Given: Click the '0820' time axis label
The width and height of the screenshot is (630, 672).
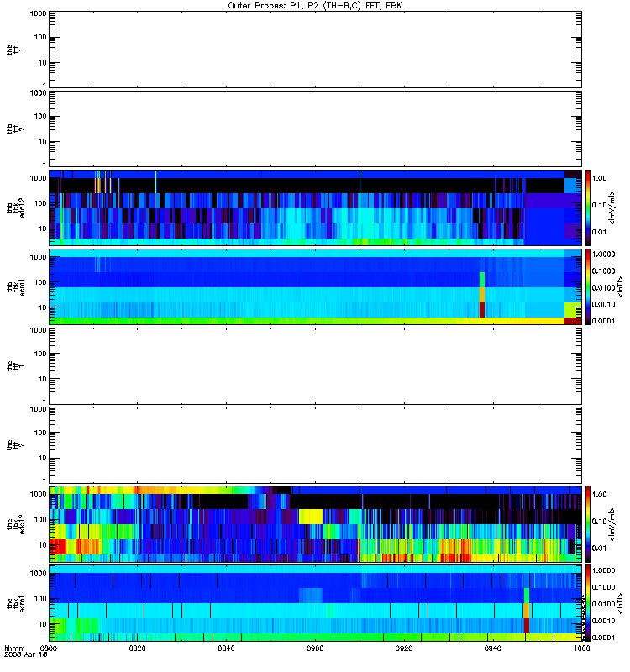Looking at the screenshot, I should pos(137,648).
